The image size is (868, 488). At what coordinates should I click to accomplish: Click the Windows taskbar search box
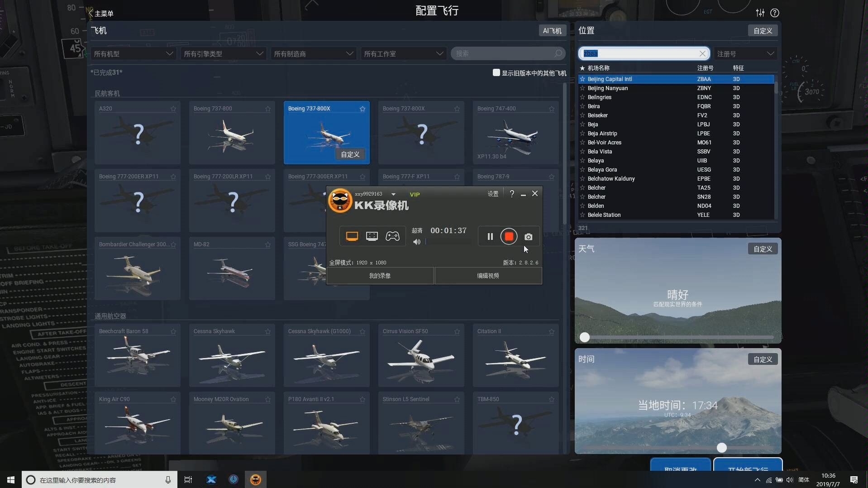tap(99, 480)
